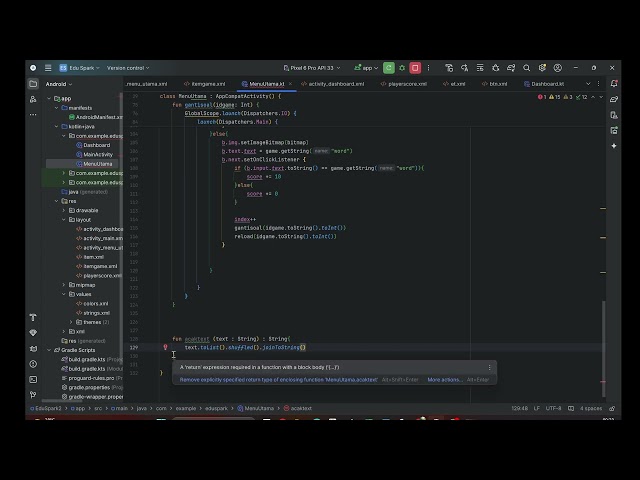The image size is (640, 480).
Task: Collapse the manifests folder
Action: 56,108
